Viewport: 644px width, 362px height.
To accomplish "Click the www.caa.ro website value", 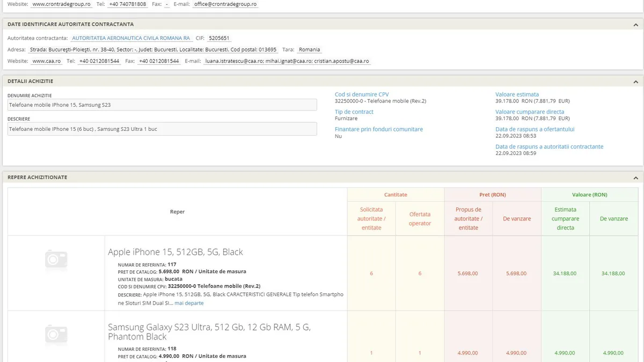I will click(46, 61).
